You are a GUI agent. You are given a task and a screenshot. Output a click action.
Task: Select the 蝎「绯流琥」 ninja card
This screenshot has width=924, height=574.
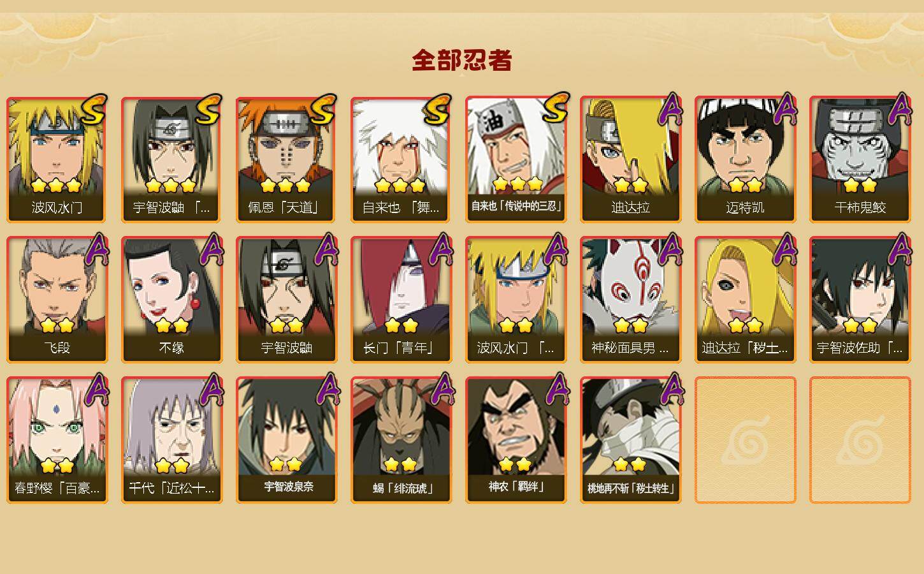click(x=401, y=440)
